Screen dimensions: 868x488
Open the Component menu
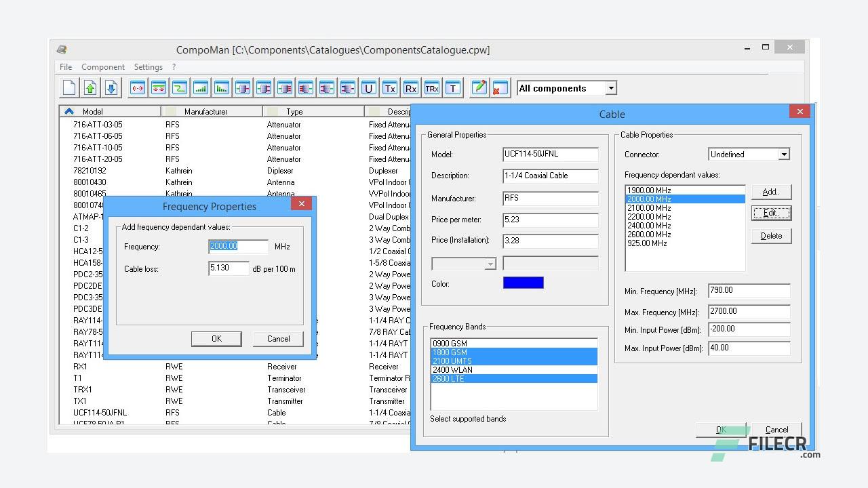click(x=103, y=67)
